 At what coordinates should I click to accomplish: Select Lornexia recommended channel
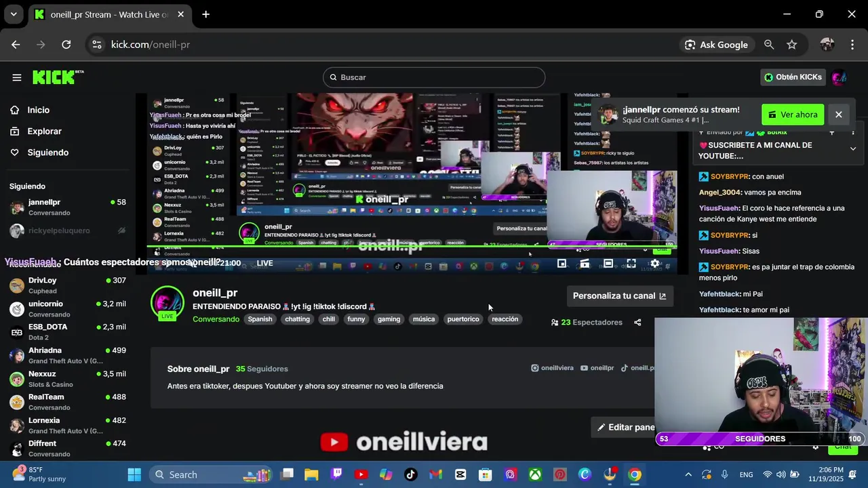68,425
